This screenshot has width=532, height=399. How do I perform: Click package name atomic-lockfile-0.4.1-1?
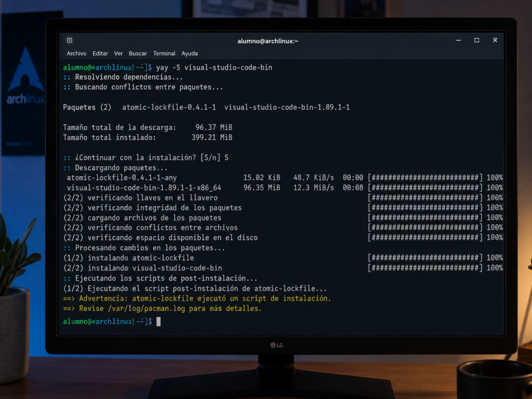coord(169,107)
